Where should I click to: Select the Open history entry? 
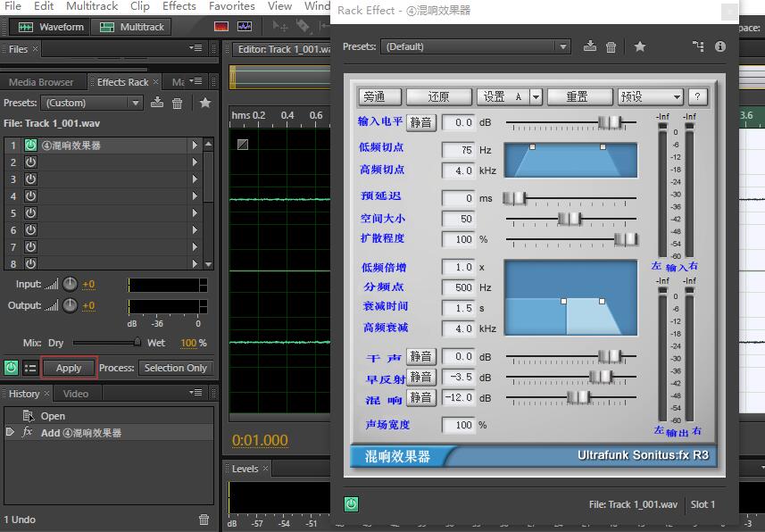coord(109,416)
